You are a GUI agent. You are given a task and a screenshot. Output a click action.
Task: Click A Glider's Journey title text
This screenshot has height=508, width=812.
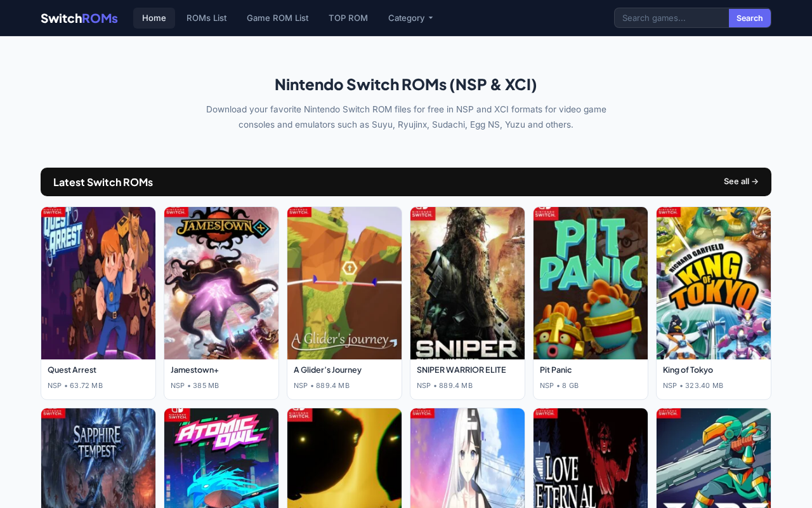327,370
